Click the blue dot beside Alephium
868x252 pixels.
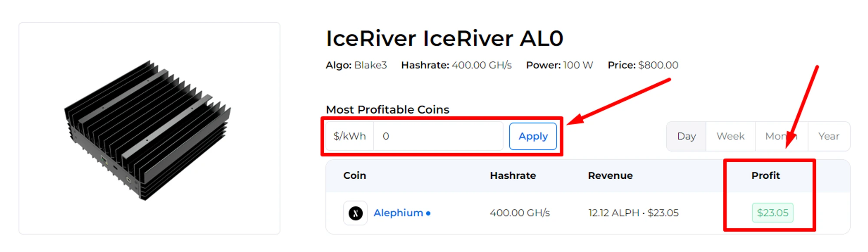[x=428, y=213]
